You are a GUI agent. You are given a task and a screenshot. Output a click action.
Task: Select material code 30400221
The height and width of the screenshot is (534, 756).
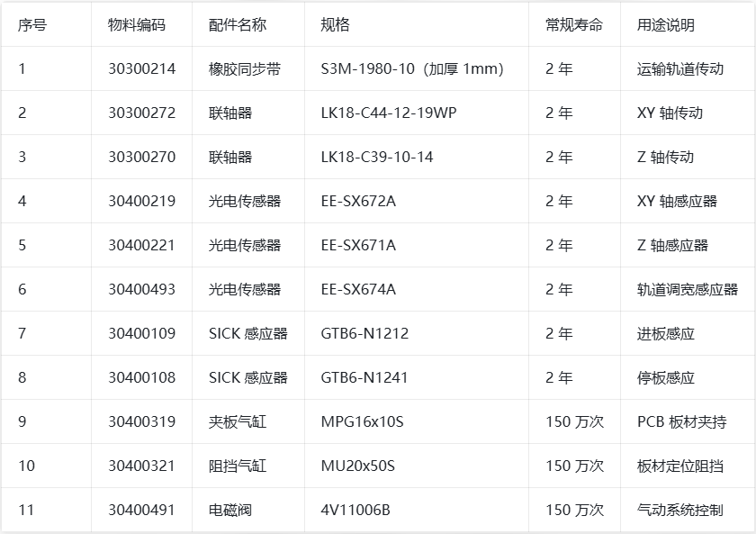[x=141, y=246]
